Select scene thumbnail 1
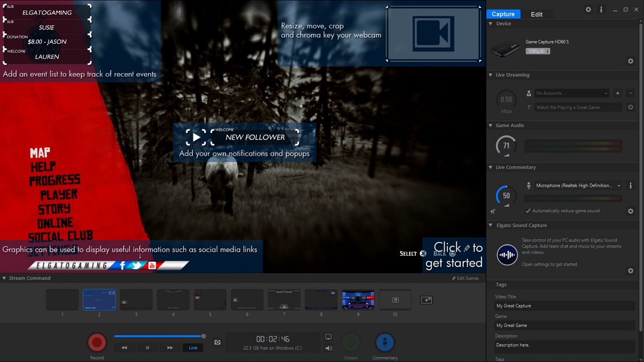This screenshot has height=362, width=644. (x=62, y=300)
